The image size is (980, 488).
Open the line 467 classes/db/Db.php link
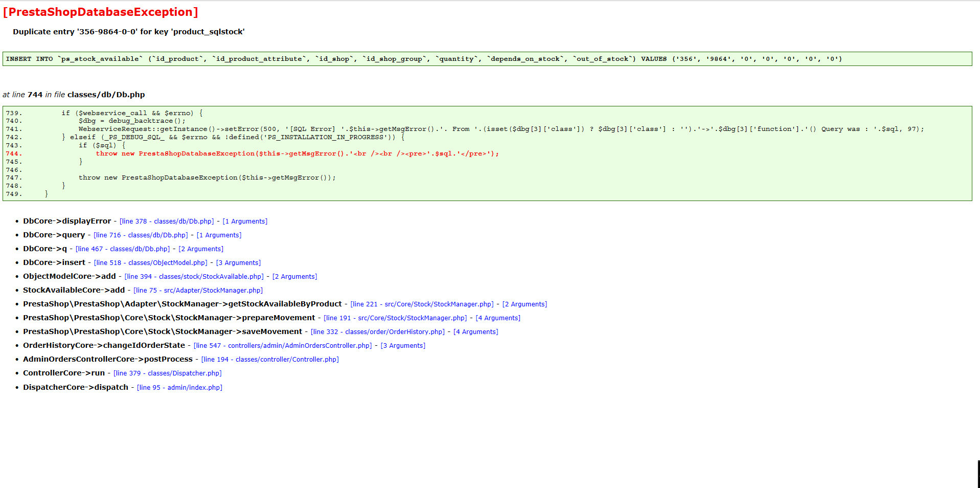[x=123, y=249]
